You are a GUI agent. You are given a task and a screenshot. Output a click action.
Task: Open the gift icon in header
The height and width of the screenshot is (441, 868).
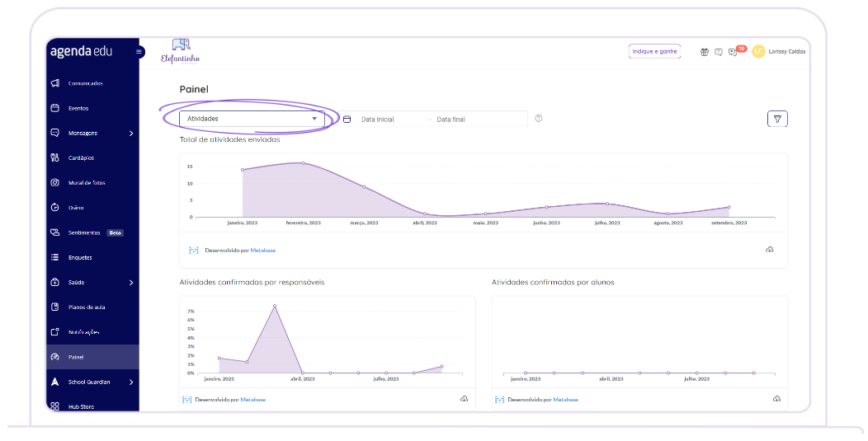point(705,51)
